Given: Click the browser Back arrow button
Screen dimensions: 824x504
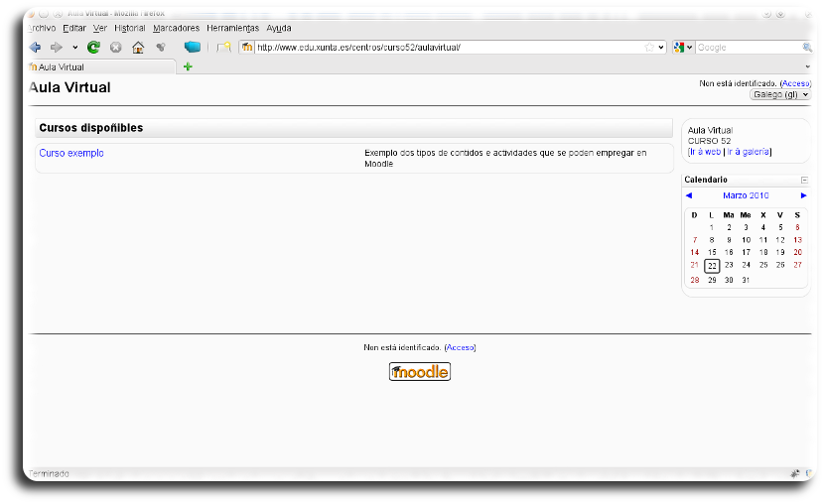Looking at the screenshot, I should pyautogui.click(x=36, y=47).
